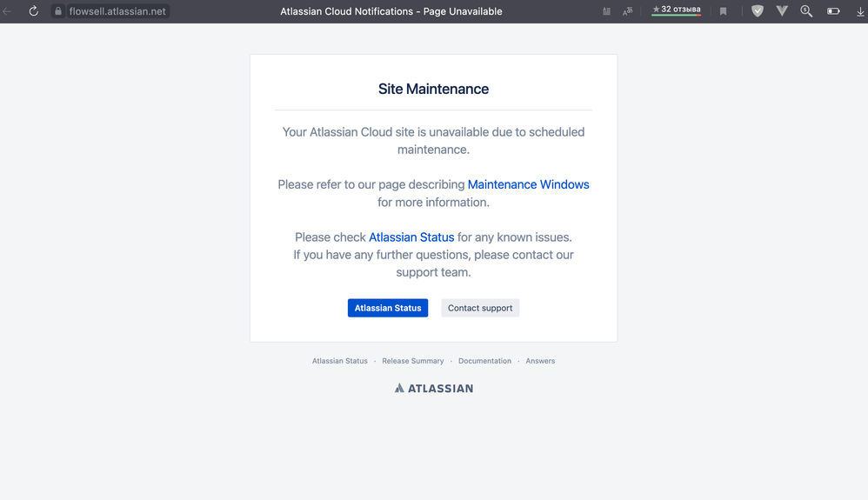Open the shield checkmark protection extension

coord(758,11)
